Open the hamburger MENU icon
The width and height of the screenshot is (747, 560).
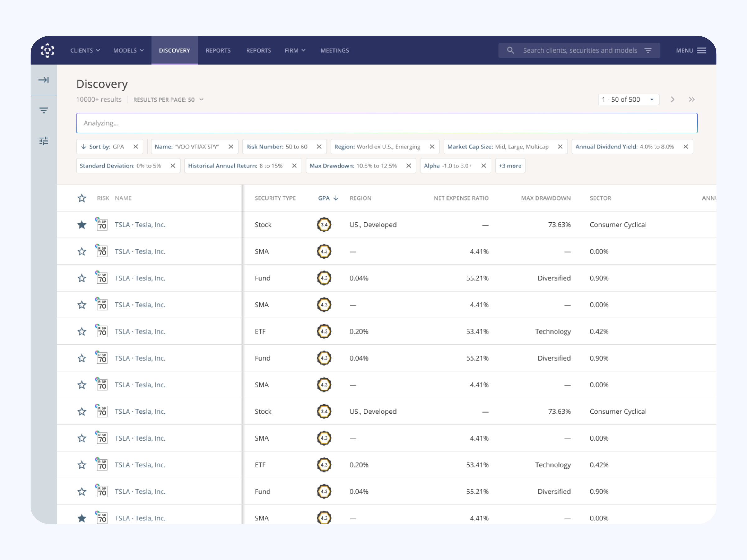702,50
